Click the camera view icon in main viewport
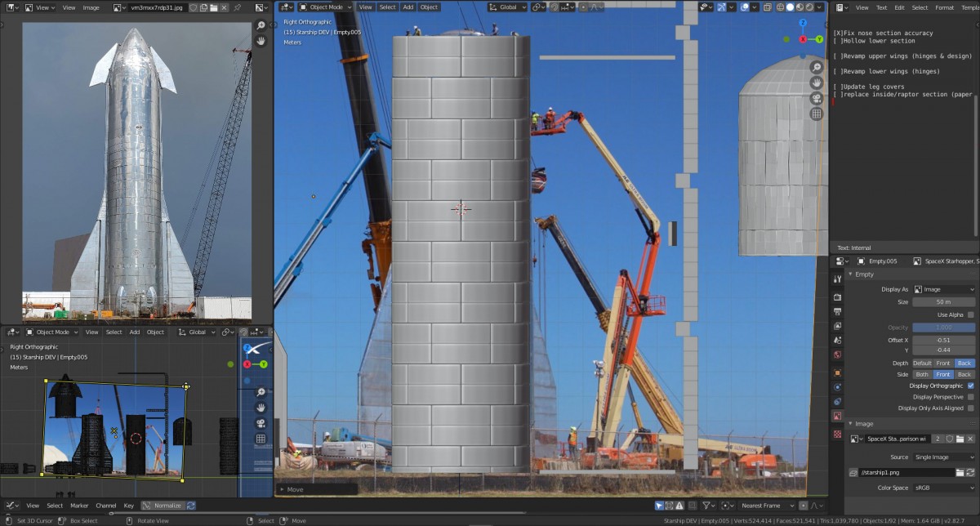The image size is (980, 526). (816, 98)
